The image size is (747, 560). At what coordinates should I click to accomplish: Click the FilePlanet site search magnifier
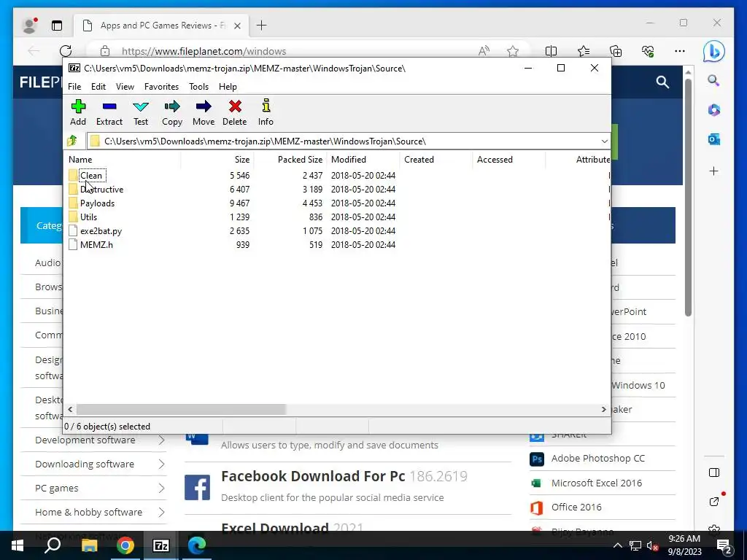point(662,82)
